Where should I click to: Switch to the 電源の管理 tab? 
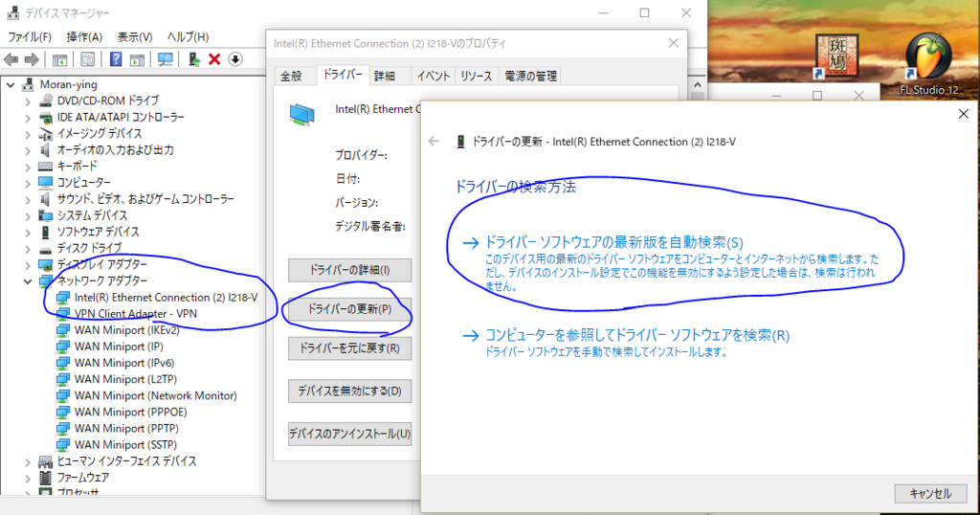coord(530,77)
